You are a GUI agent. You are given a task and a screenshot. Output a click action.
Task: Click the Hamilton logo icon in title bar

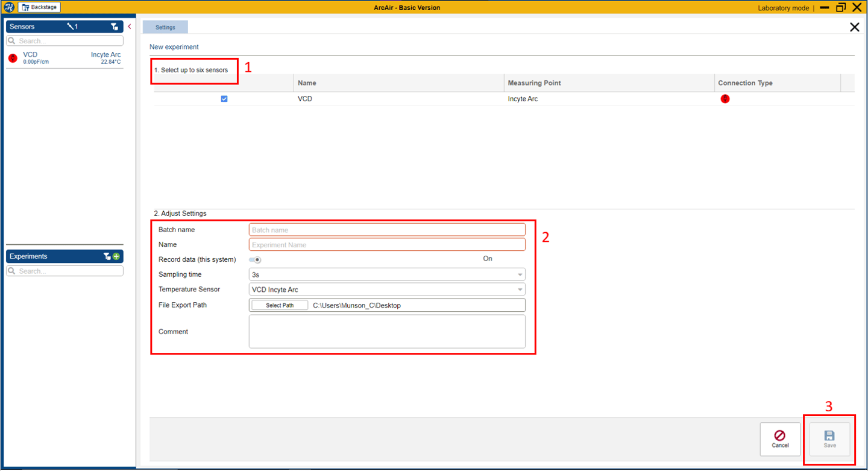coord(9,7)
